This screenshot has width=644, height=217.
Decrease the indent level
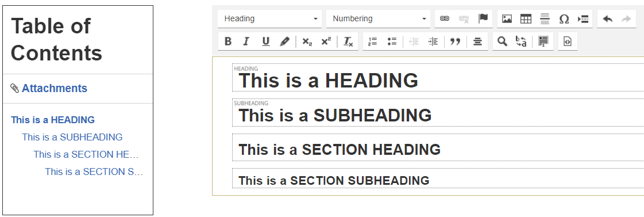[x=414, y=41]
